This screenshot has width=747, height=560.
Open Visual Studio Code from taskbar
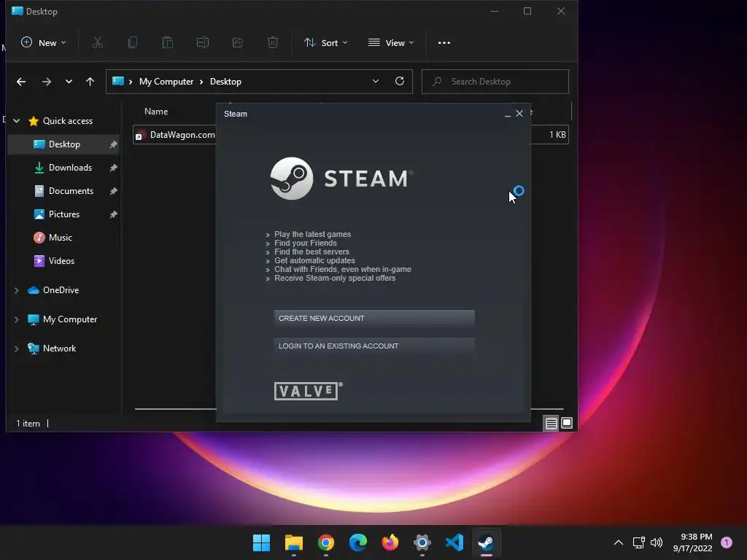pyautogui.click(x=454, y=542)
